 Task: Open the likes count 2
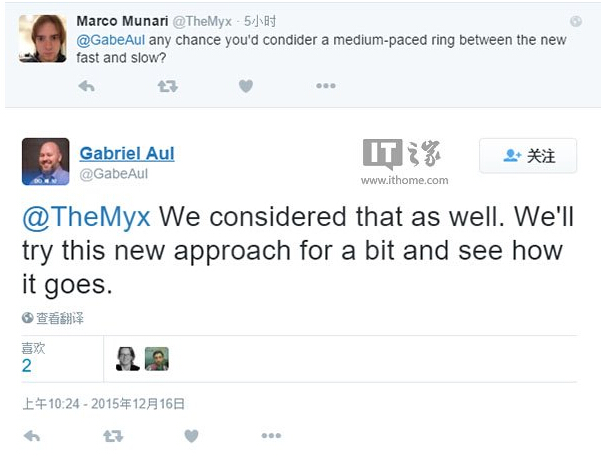tap(27, 366)
